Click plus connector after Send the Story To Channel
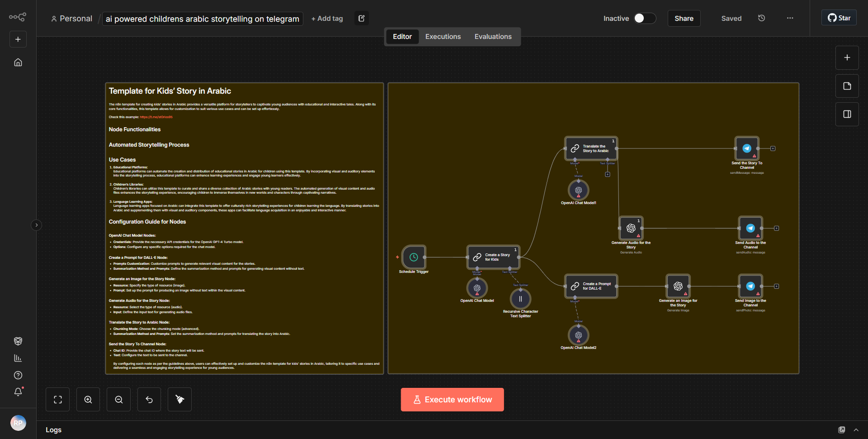The height and width of the screenshot is (439, 868). tap(773, 148)
